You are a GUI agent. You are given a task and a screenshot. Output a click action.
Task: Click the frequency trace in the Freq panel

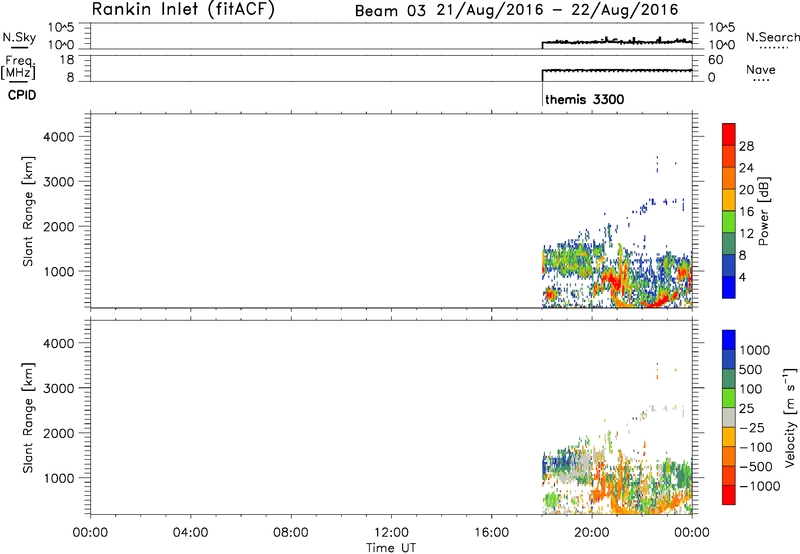point(617,70)
